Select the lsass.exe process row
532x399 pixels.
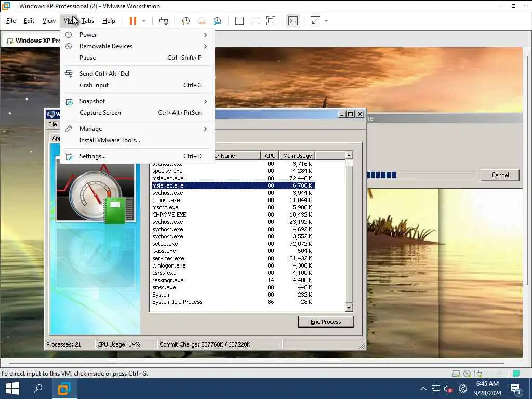coord(233,251)
